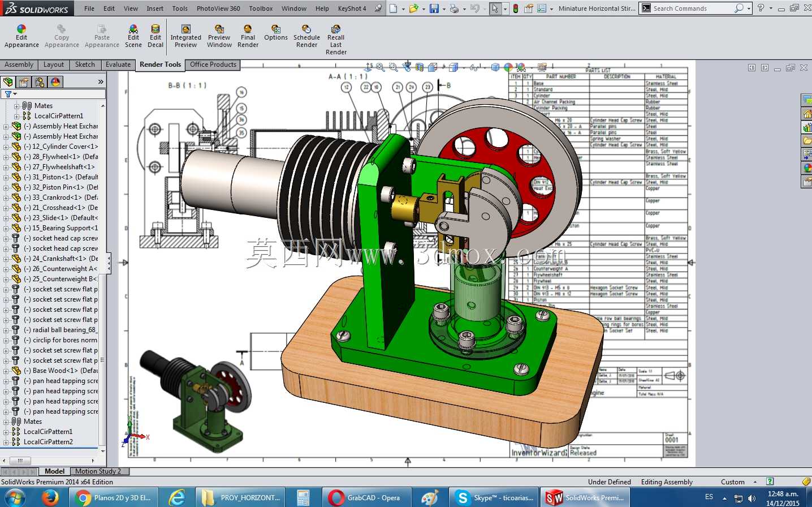Click the Windows Start button
Image resolution: width=812 pixels, height=507 pixels.
[14, 498]
